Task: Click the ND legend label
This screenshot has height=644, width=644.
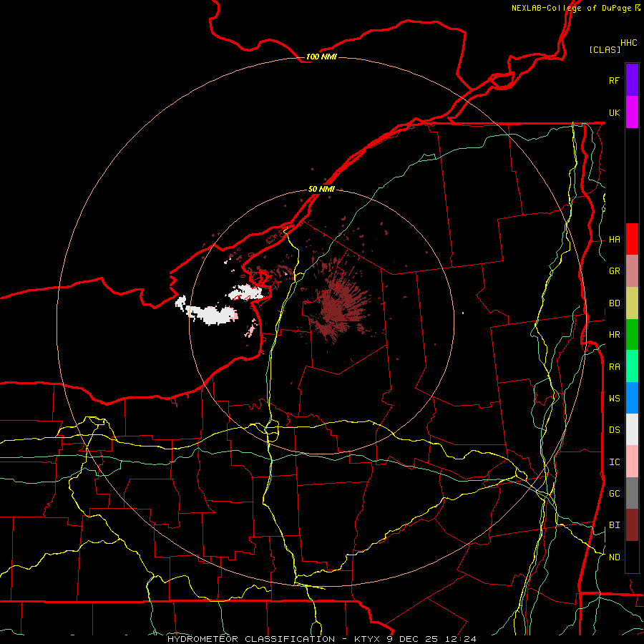Action: [615, 557]
